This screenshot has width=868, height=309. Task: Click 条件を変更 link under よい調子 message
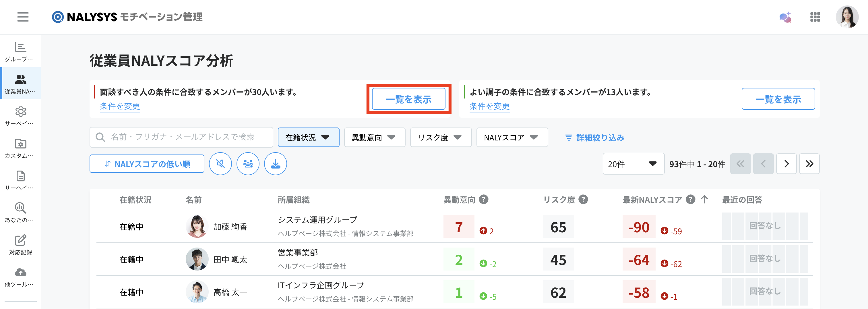(489, 107)
